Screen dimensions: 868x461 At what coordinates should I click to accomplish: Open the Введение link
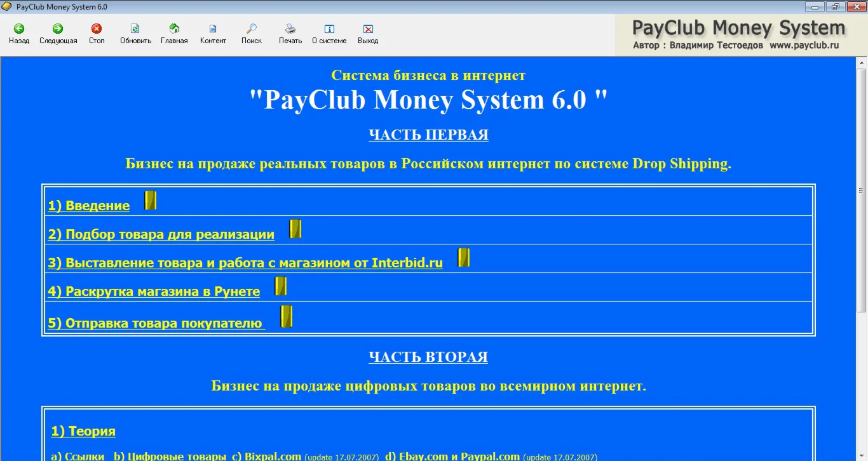click(x=88, y=206)
